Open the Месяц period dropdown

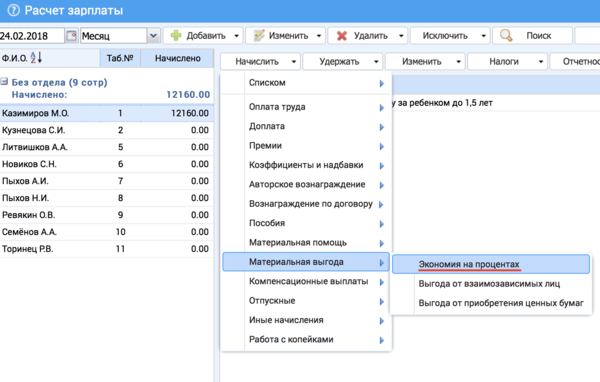[x=153, y=36]
